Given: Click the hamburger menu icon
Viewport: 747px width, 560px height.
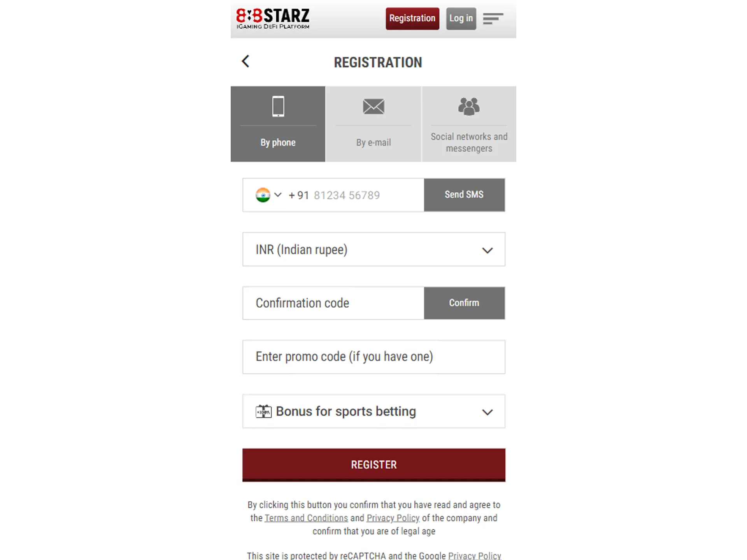Looking at the screenshot, I should 492,18.
